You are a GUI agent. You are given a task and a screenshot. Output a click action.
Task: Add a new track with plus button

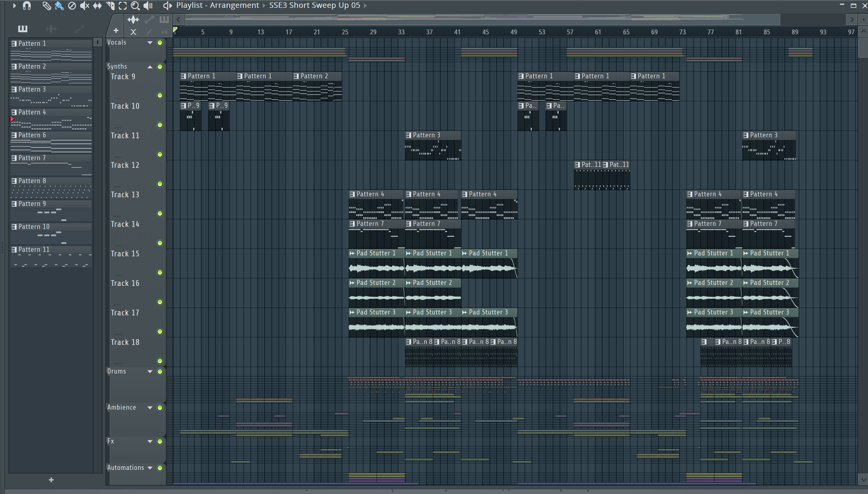click(116, 31)
